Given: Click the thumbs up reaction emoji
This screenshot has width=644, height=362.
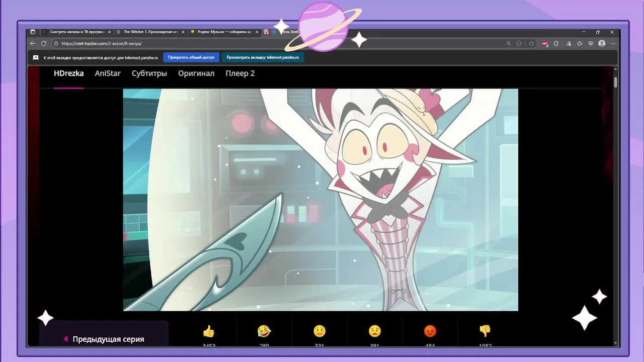Looking at the screenshot, I should 208,331.
